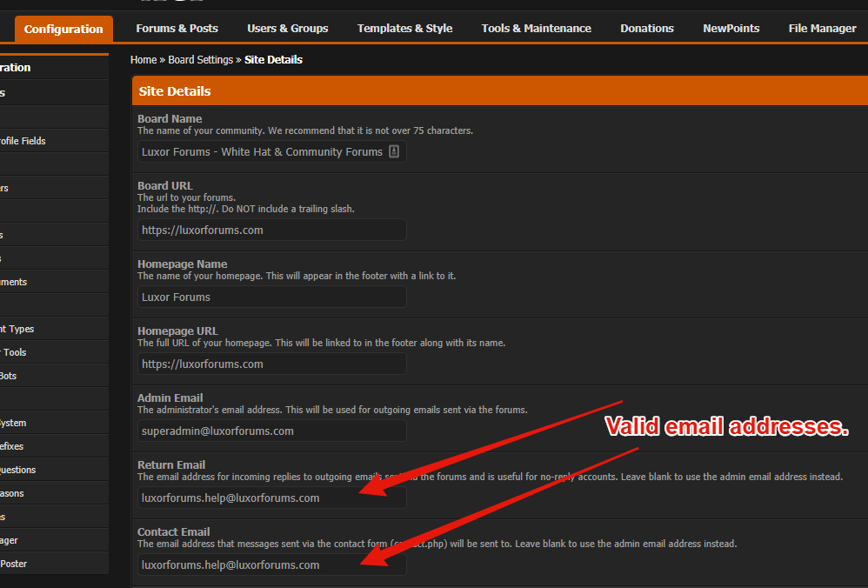Click the Home breadcrumb link

coord(144,60)
